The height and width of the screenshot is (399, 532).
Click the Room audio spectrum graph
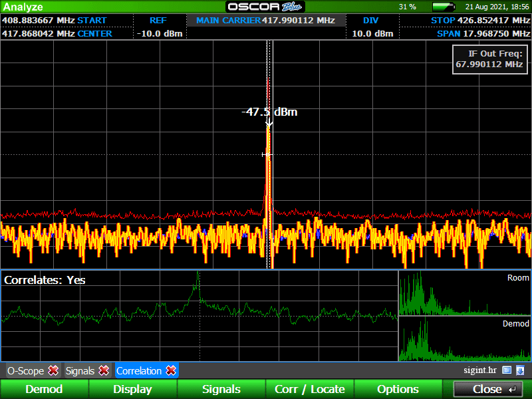click(x=464, y=293)
